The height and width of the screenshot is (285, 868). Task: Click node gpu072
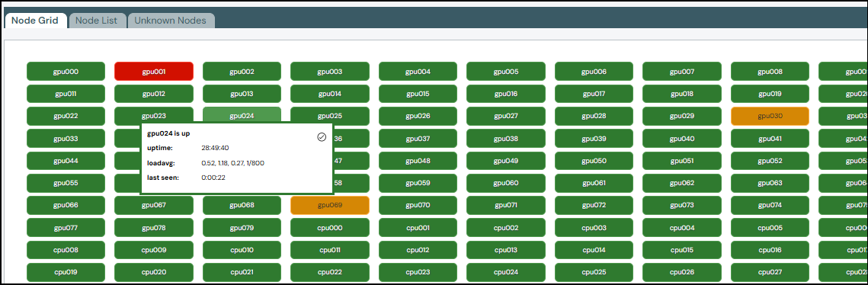(594, 205)
